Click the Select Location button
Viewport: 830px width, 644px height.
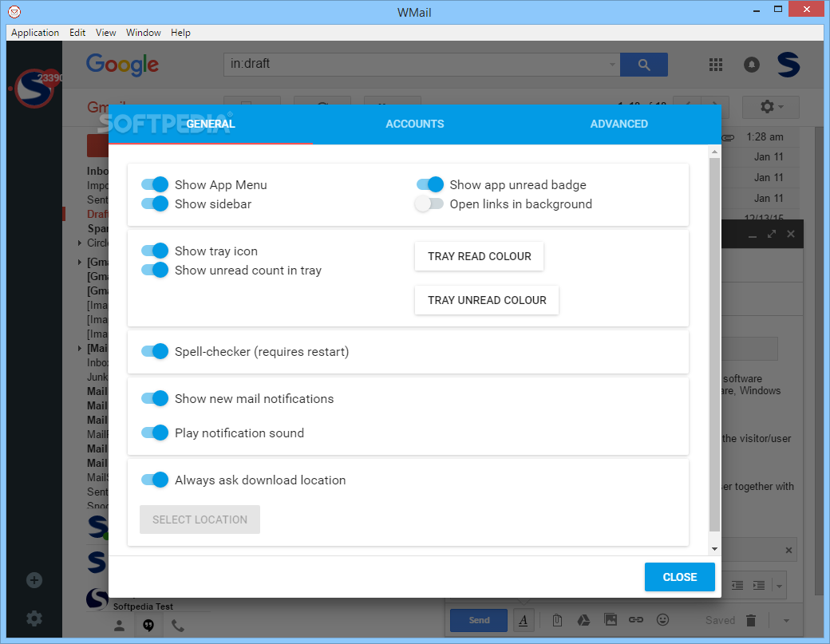pos(200,520)
